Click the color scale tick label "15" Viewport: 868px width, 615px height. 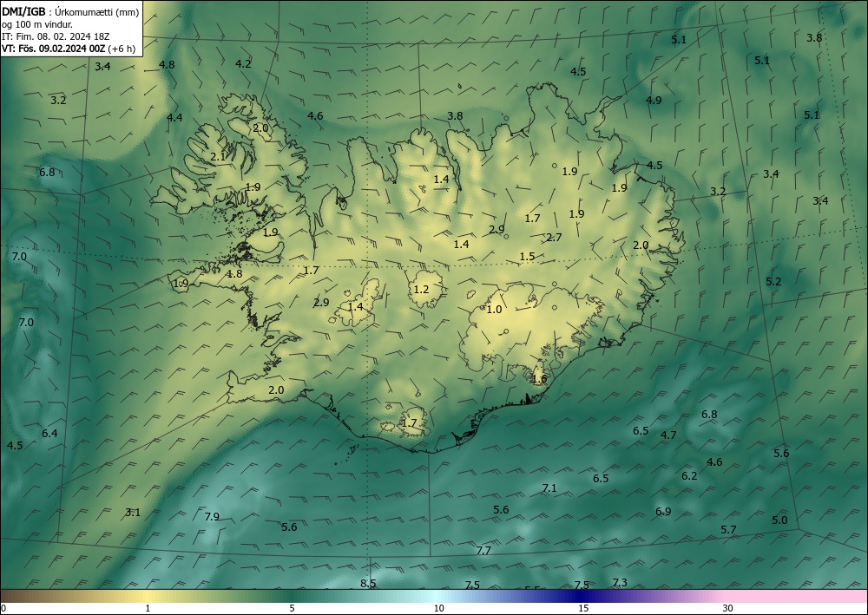583,608
